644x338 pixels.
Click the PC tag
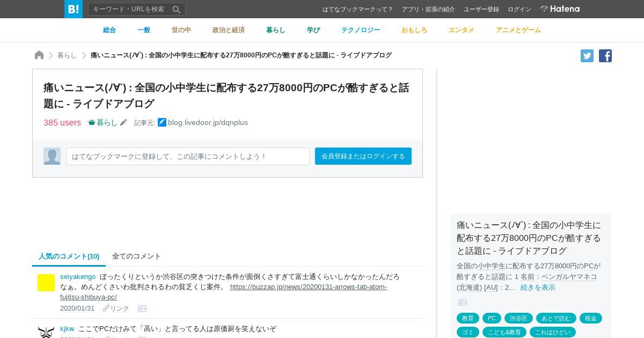(x=492, y=318)
